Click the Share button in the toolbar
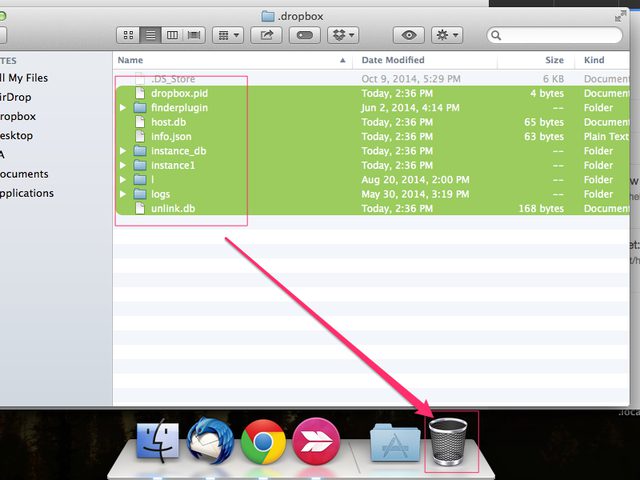Image resolution: width=640 pixels, height=480 pixels. pyautogui.click(x=267, y=35)
